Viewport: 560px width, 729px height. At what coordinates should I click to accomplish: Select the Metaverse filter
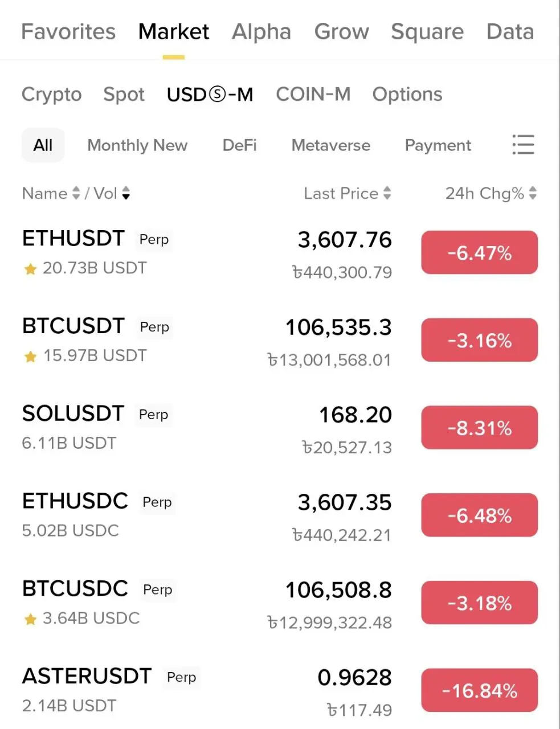(330, 145)
